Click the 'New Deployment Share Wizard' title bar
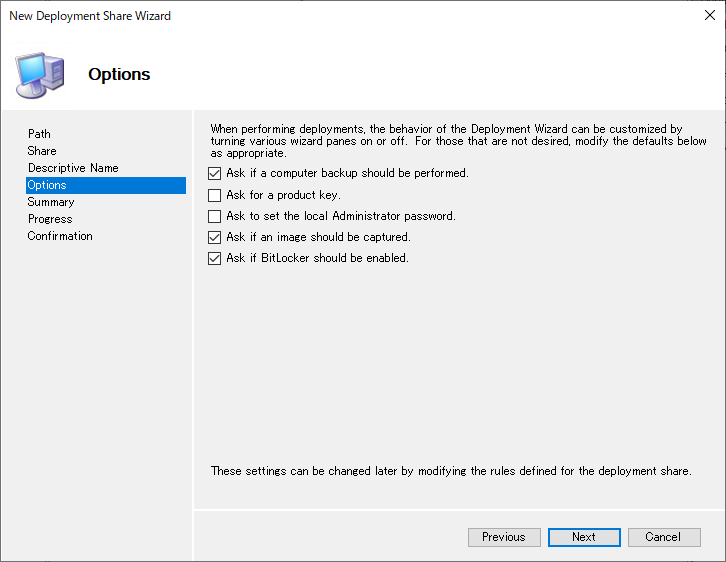 click(x=90, y=16)
